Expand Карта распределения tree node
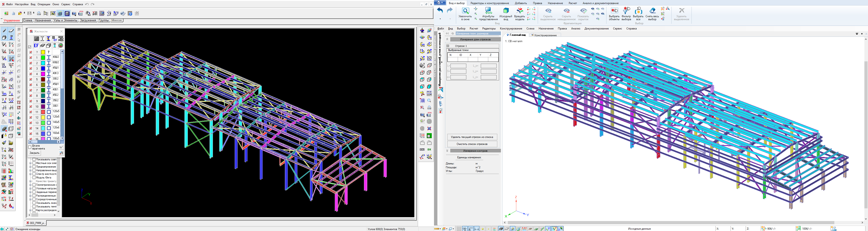Viewport: 868px width, 231px height. (x=30, y=210)
